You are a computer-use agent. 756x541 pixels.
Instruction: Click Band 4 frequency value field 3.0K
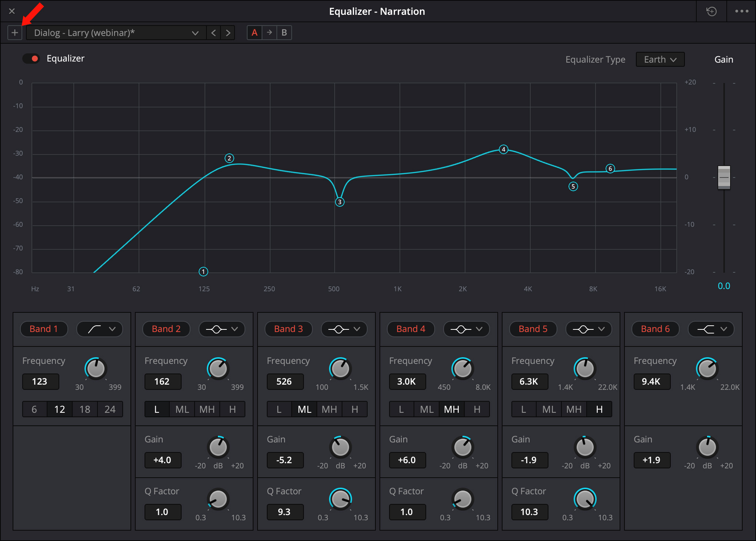click(x=407, y=382)
